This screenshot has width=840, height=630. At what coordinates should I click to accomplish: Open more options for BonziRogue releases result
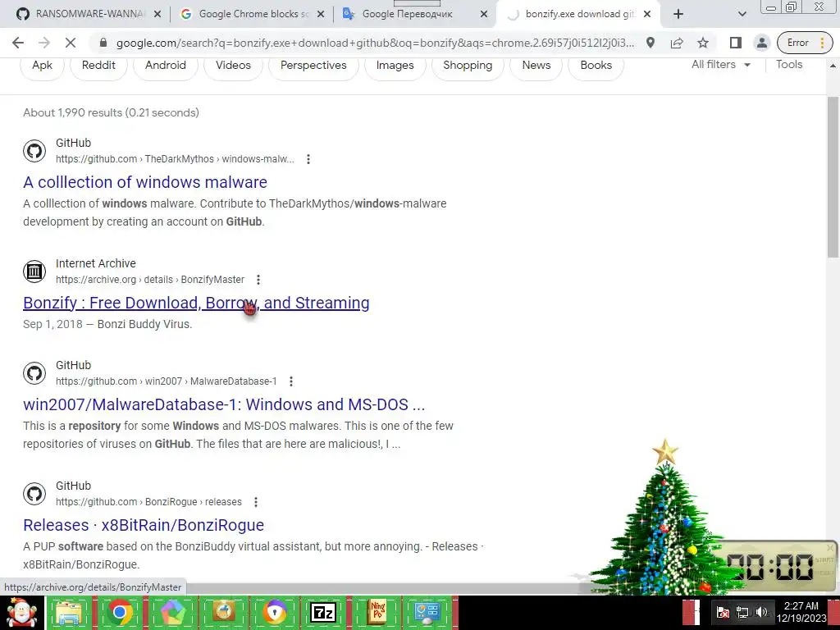[x=256, y=502]
